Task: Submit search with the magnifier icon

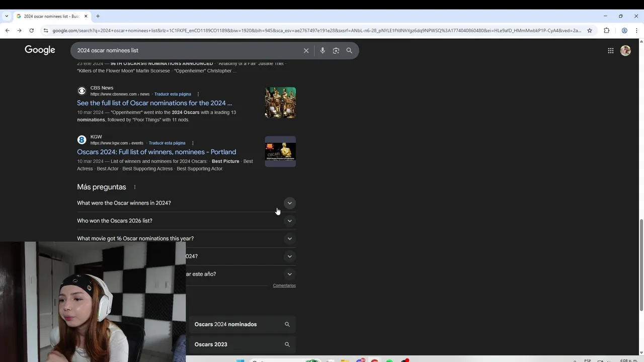Action: [349, 50]
